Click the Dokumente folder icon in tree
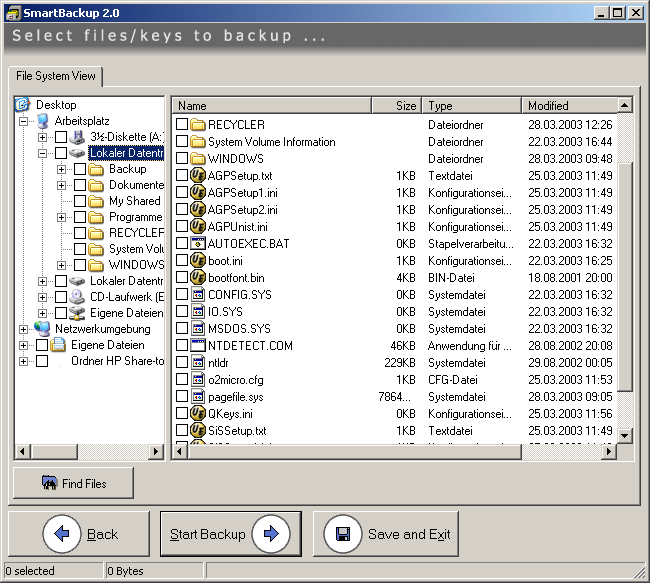This screenshot has width=650, height=583. [96, 185]
